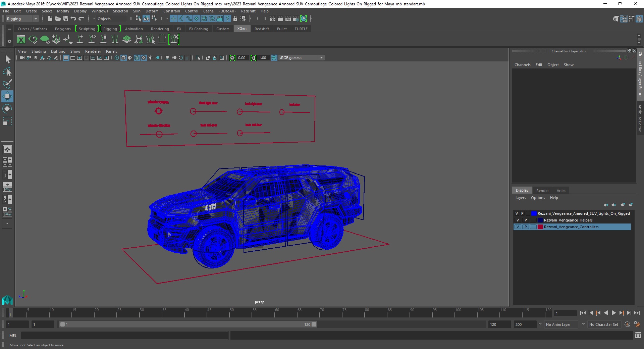Image resolution: width=644 pixels, height=349 pixels.
Task: Expand the quick layout options button
Action: [x=7, y=223]
